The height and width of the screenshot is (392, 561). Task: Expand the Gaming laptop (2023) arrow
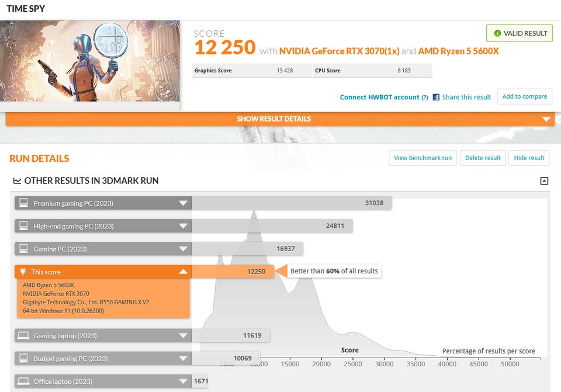click(x=183, y=335)
